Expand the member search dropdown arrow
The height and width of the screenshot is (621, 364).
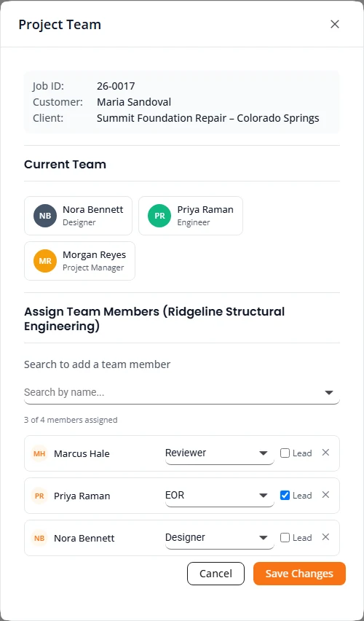coord(329,392)
